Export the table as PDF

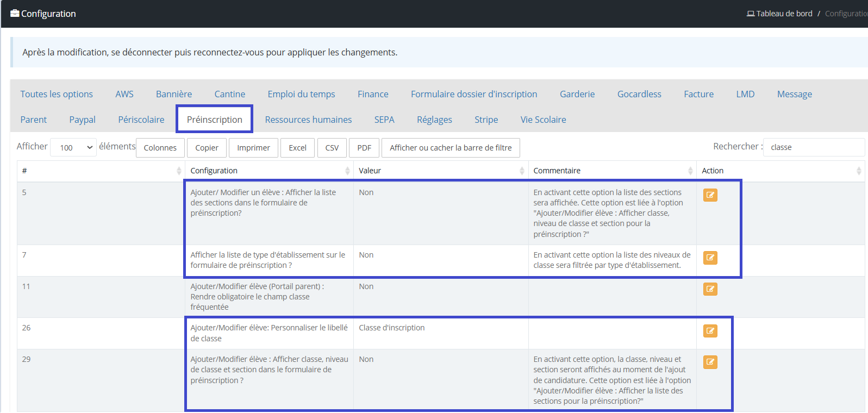364,148
